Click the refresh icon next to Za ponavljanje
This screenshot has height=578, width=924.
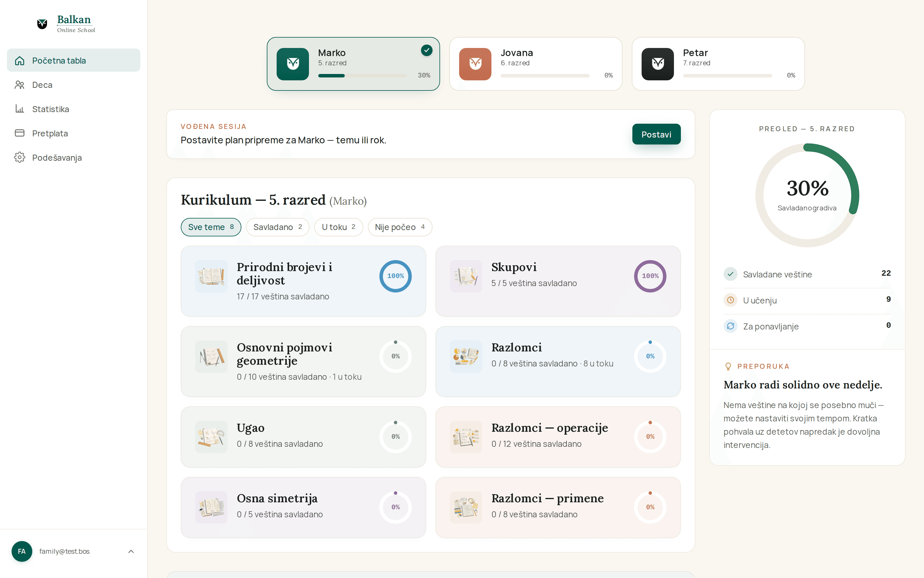tap(730, 326)
